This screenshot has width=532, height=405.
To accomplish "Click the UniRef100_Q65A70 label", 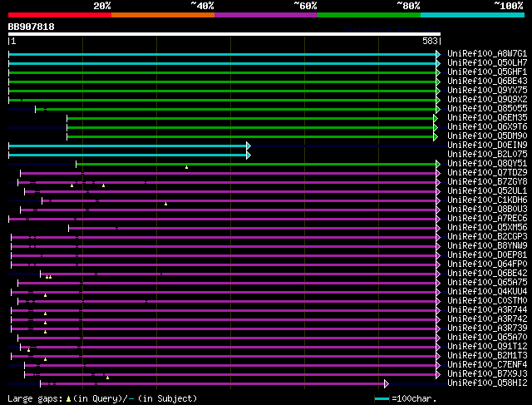I will click(487, 338).
